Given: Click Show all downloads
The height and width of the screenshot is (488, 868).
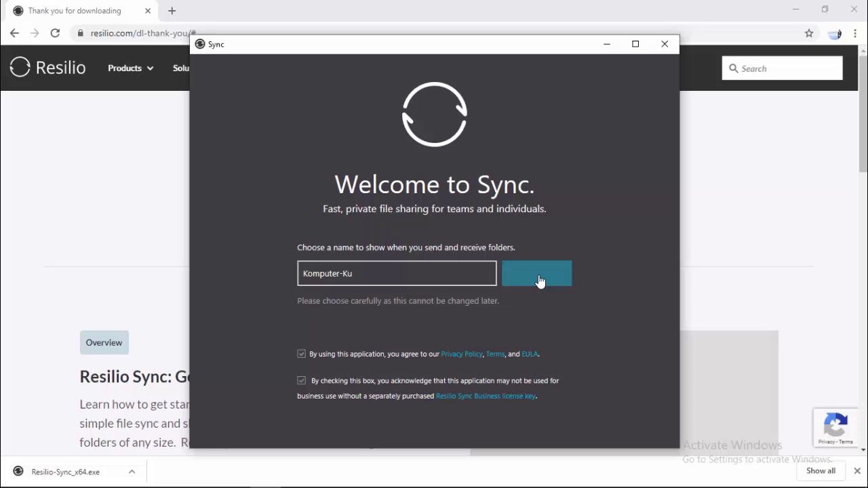Looking at the screenshot, I should pos(821,471).
